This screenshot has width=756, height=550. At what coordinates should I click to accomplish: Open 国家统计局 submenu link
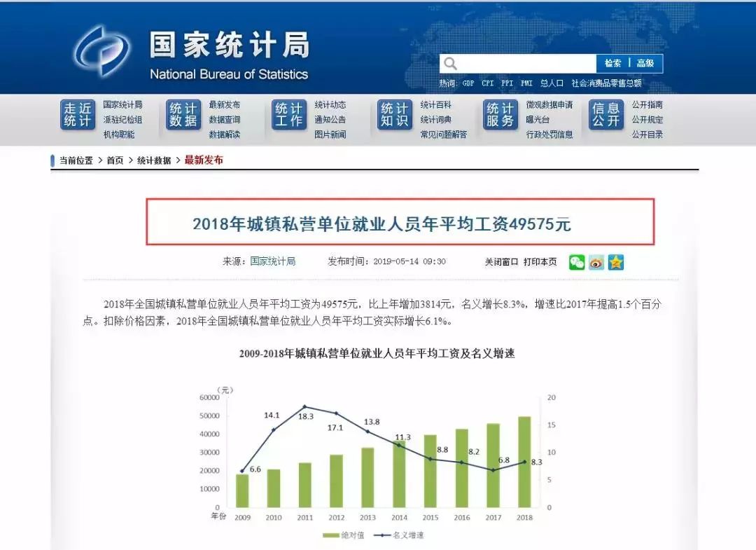tap(122, 104)
